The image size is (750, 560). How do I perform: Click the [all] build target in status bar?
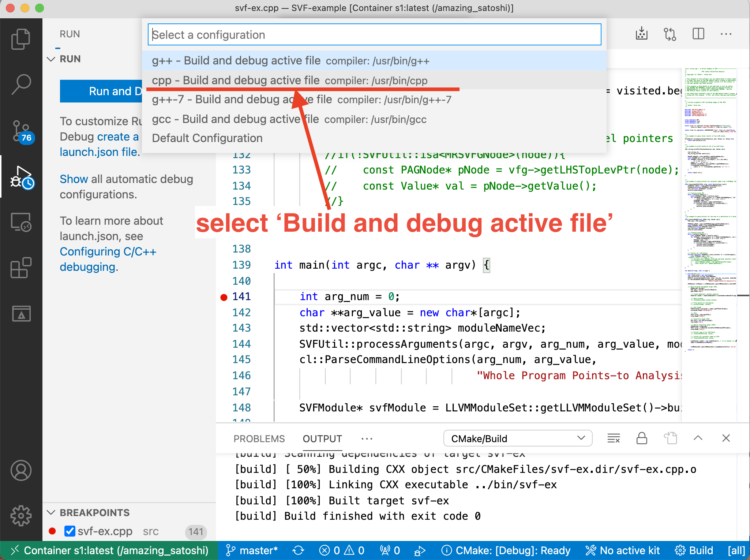pos(736,550)
